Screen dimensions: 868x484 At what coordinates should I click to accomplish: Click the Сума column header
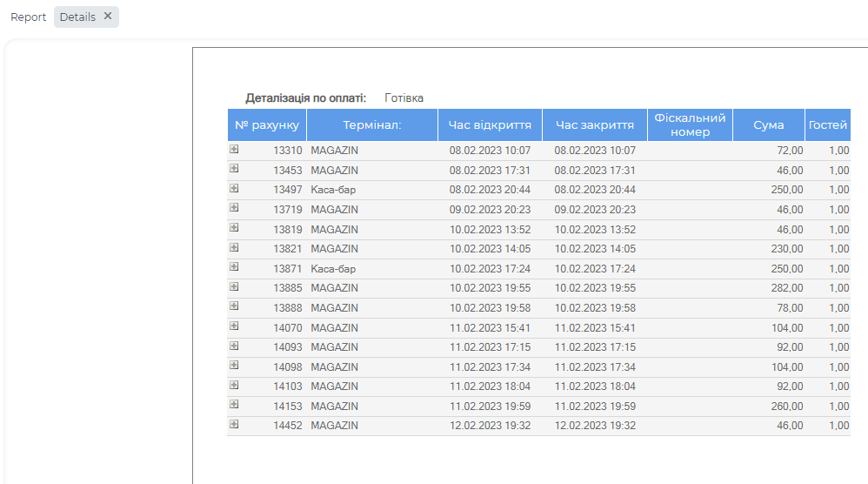click(769, 124)
